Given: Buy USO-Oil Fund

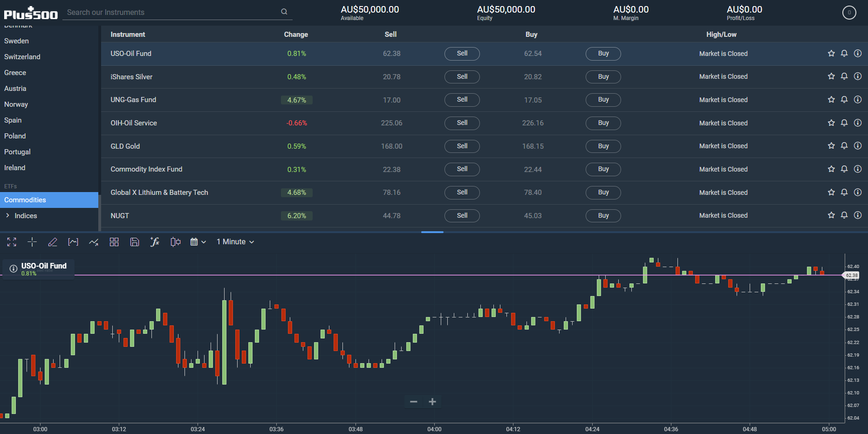Looking at the screenshot, I should (603, 54).
